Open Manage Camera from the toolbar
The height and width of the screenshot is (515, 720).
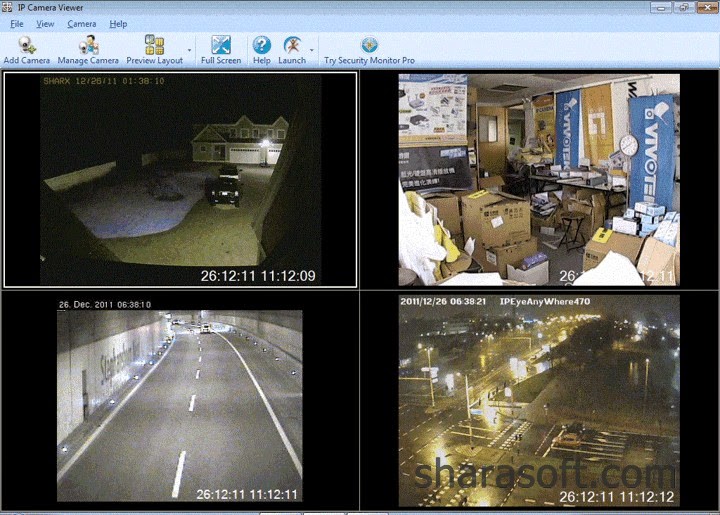click(x=88, y=50)
